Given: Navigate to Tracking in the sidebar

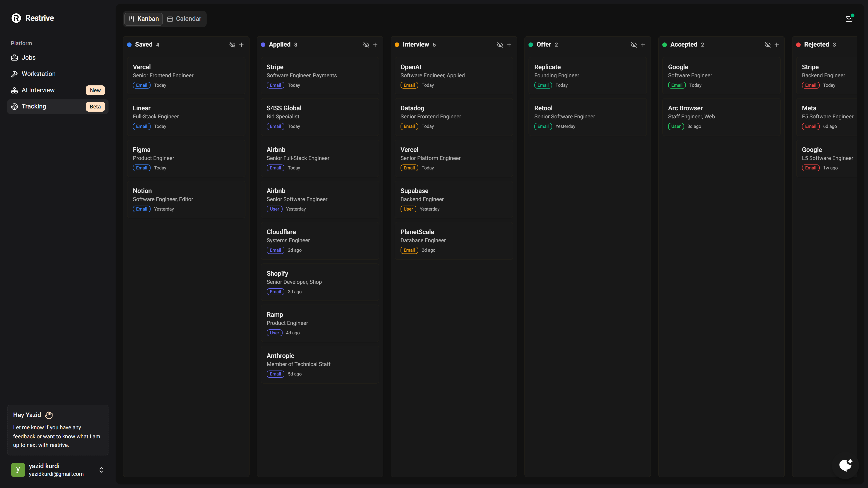Looking at the screenshot, I should [x=34, y=106].
